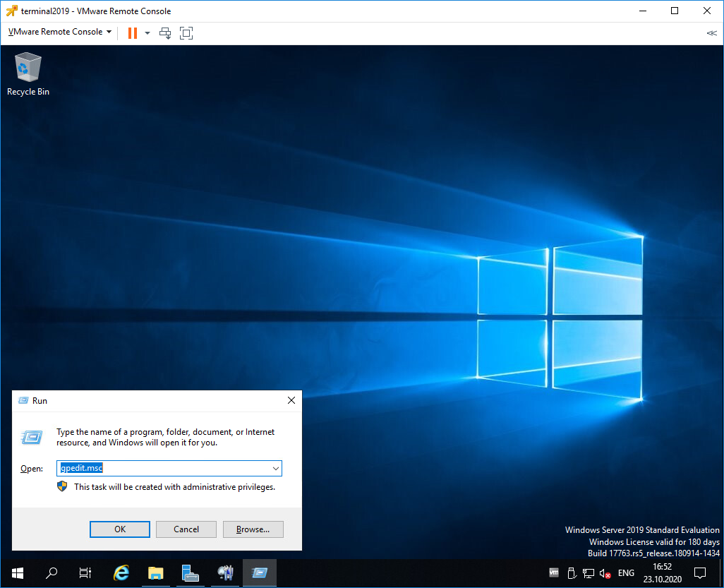The image size is (724, 588).
Task: Cancel the Run dialog
Action: coord(186,529)
